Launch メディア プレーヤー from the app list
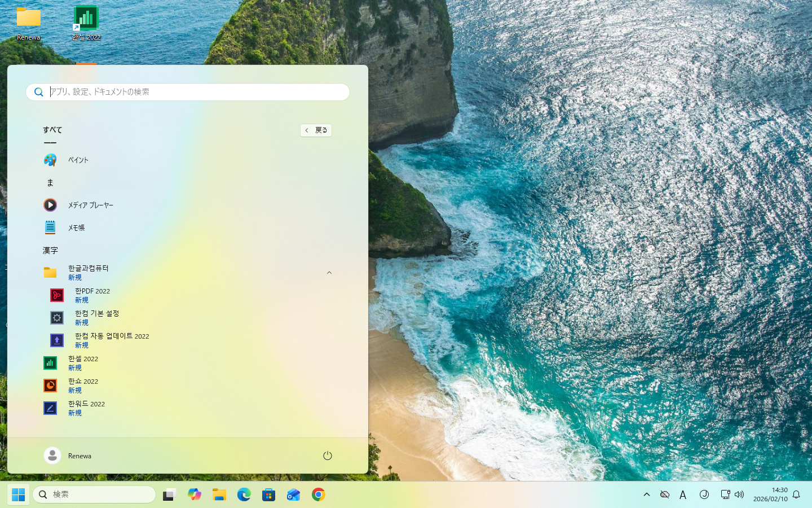Image resolution: width=812 pixels, height=508 pixels. (x=90, y=205)
